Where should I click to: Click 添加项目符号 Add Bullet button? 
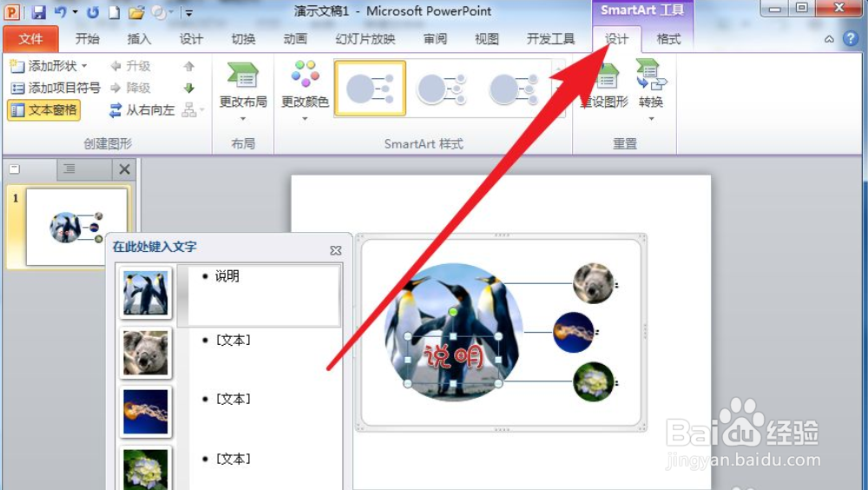(56, 88)
